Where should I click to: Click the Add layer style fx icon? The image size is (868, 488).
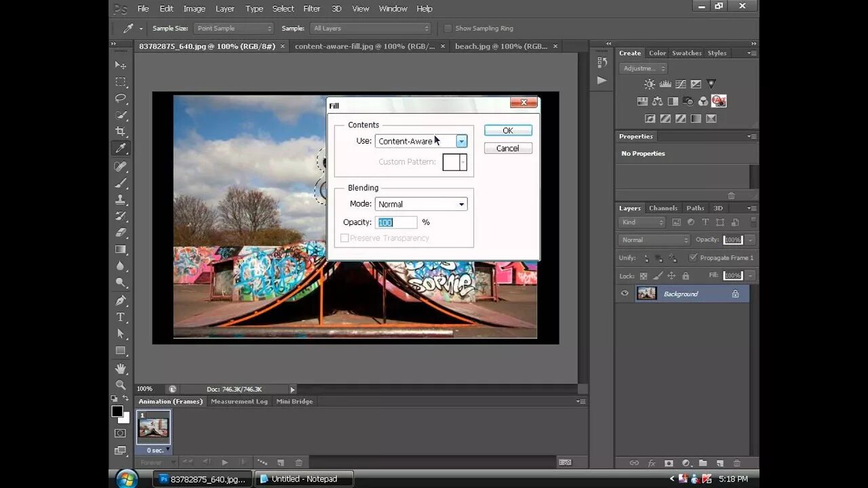652,463
